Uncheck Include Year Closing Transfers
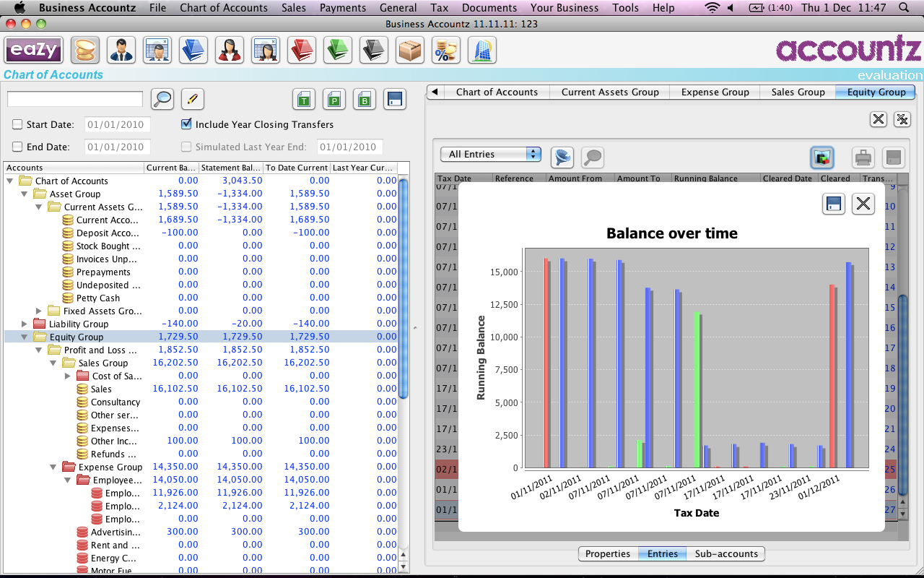924x578 pixels. [x=186, y=124]
